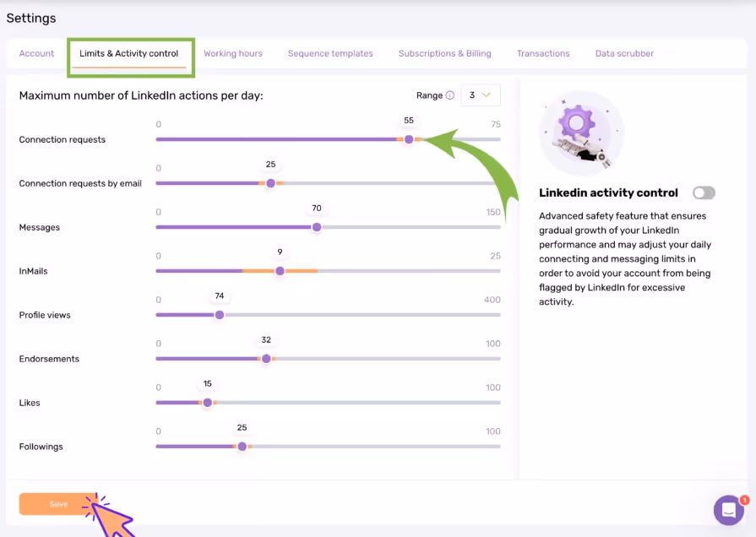Click the Messages slider handle at 70
This screenshot has width=756, height=537.
coord(317,227)
